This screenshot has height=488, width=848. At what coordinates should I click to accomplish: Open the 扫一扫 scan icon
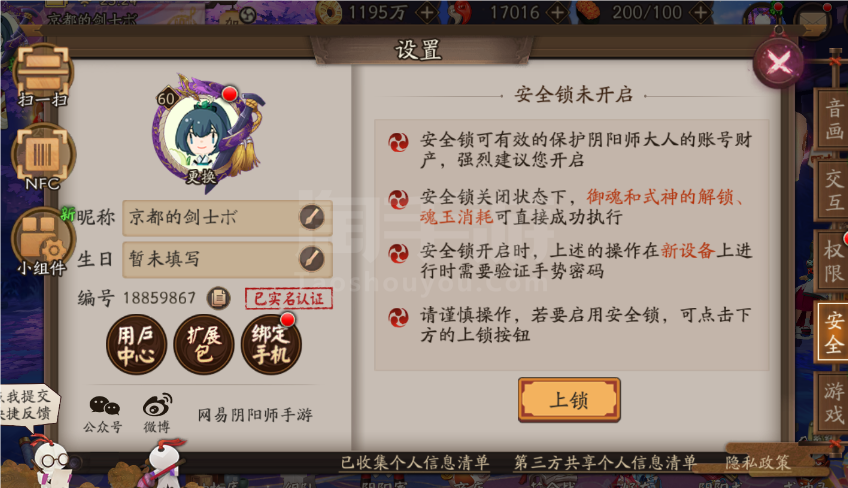pyautogui.click(x=43, y=75)
